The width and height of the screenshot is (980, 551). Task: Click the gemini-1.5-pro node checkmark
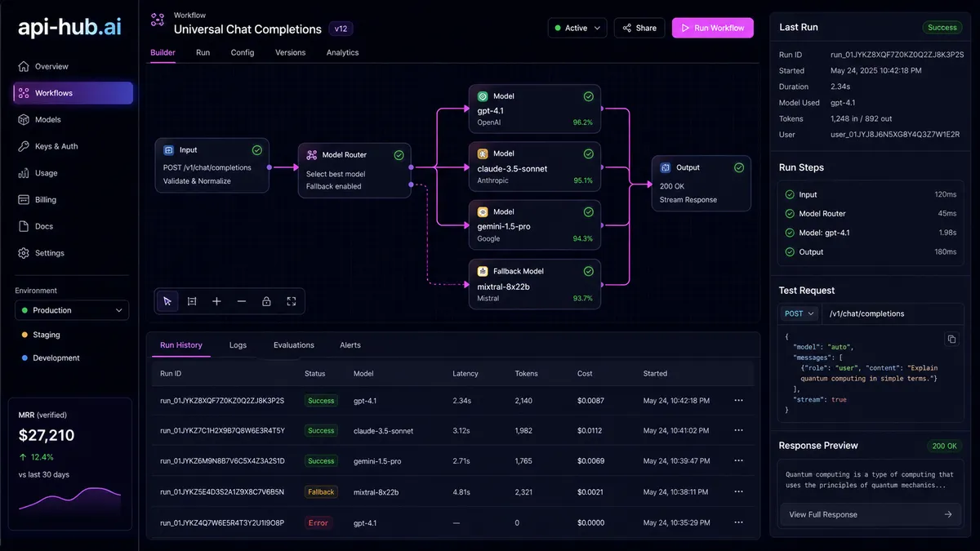[589, 211]
